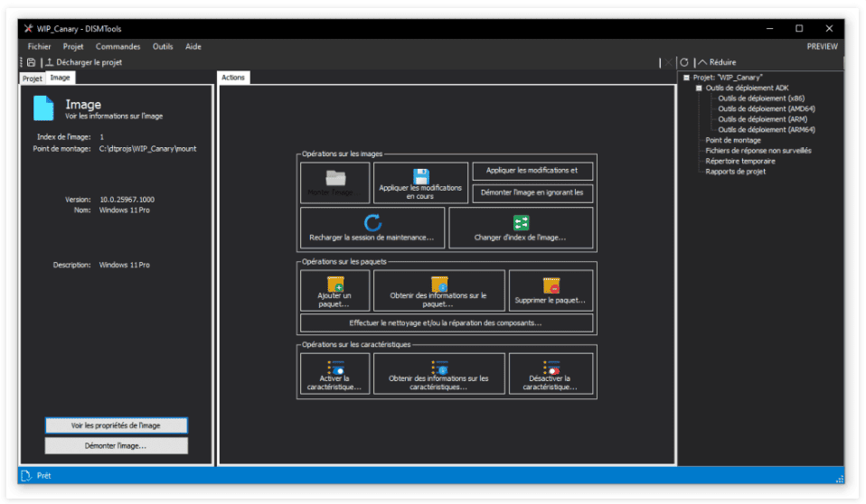The width and height of the screenshot is (866, 504).
Task: Click Démonter l'image en ignorant les
Action: [532, 192]
